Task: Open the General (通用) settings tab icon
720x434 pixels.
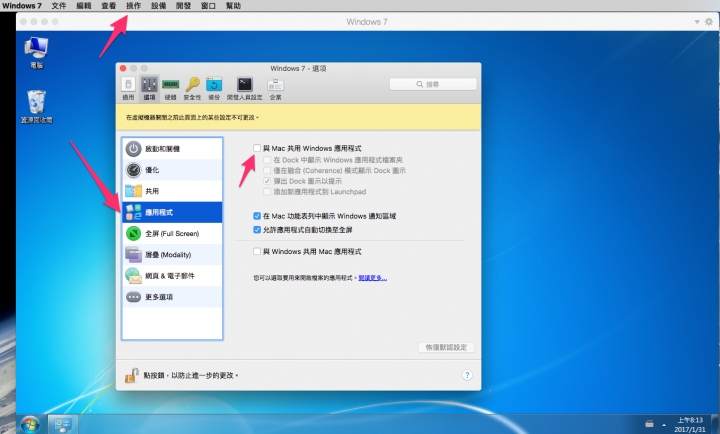Action: [128, 88]
